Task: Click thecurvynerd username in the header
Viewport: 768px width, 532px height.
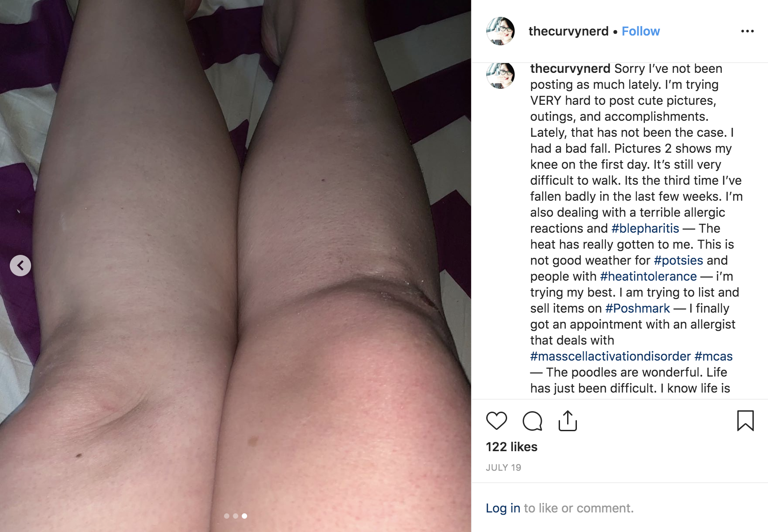Action: point(568,31)
